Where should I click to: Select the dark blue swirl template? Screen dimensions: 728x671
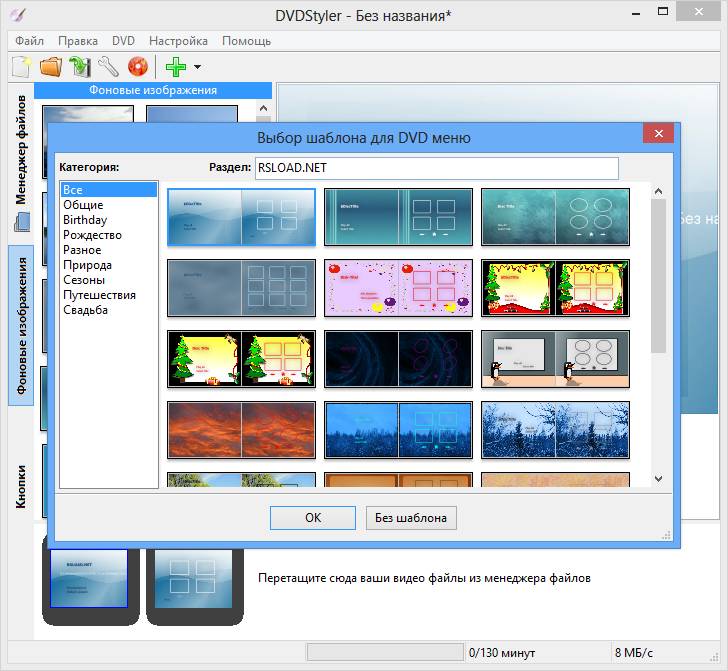tap(398, 359)
